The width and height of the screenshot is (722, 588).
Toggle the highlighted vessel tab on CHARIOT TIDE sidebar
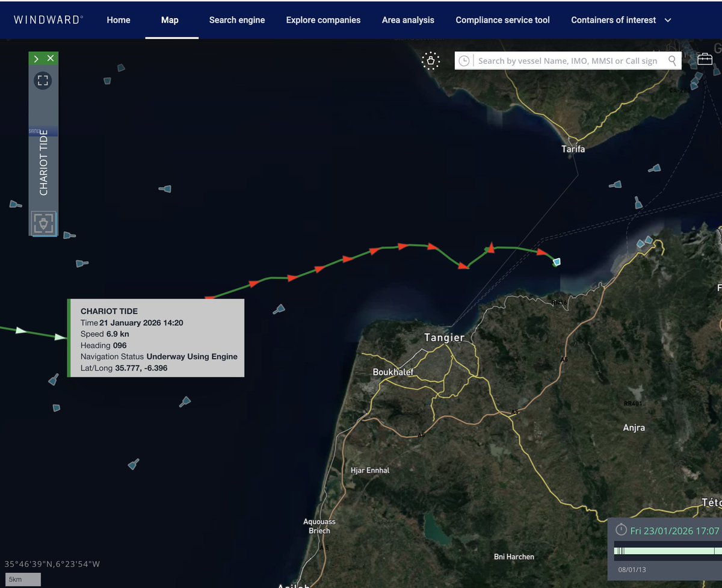(x=42, y=131)
